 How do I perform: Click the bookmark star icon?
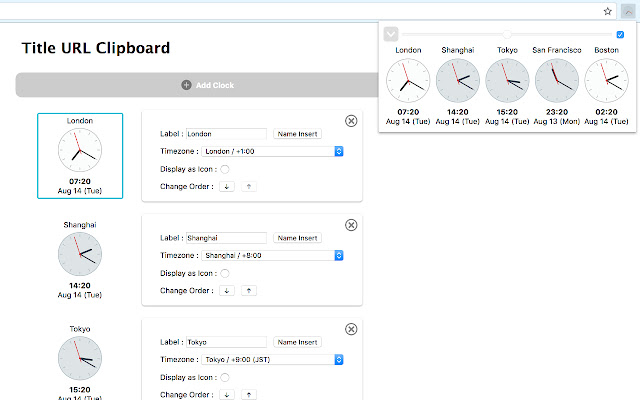point(607,11)
